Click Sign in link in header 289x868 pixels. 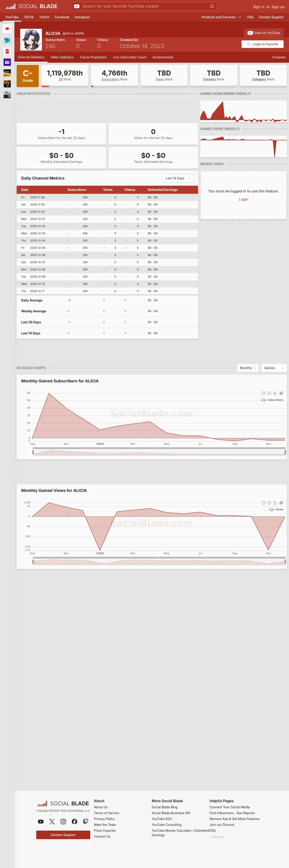click(x=258, y=7)
